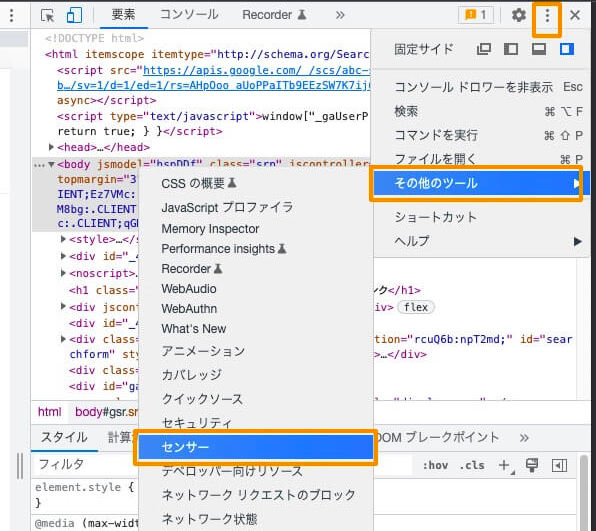Choose コマンドを実行 from the menu
Viewport: 596px width, 531px height.
(482, 135)
